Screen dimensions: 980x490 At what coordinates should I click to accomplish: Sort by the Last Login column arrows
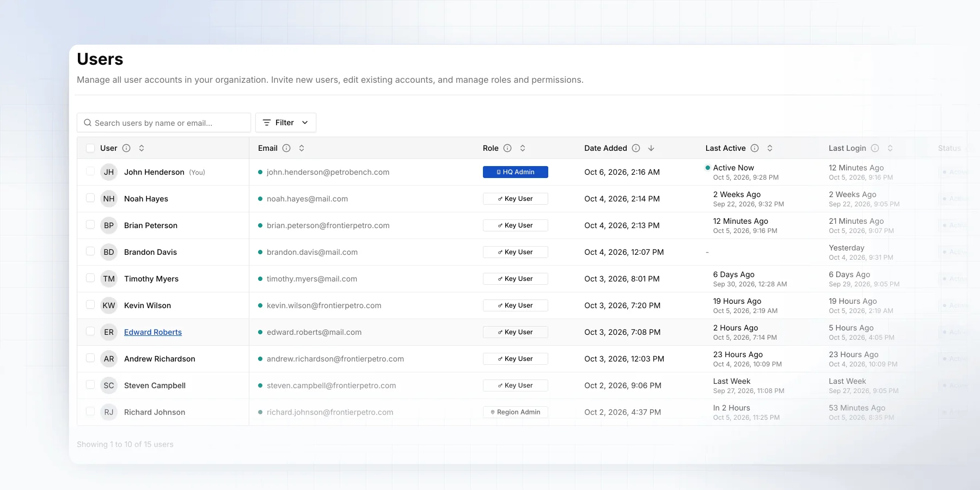(x=890, y=148)
